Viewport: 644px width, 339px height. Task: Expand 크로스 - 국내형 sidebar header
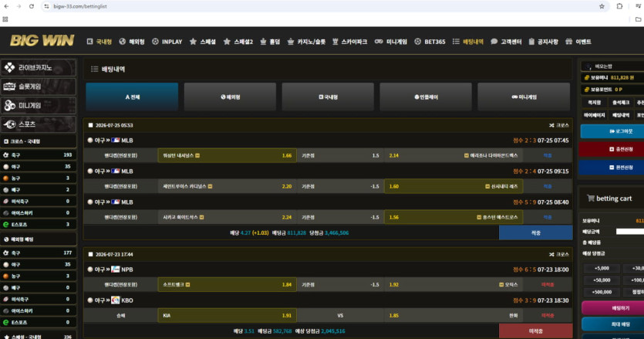click(x=39, y=141)
